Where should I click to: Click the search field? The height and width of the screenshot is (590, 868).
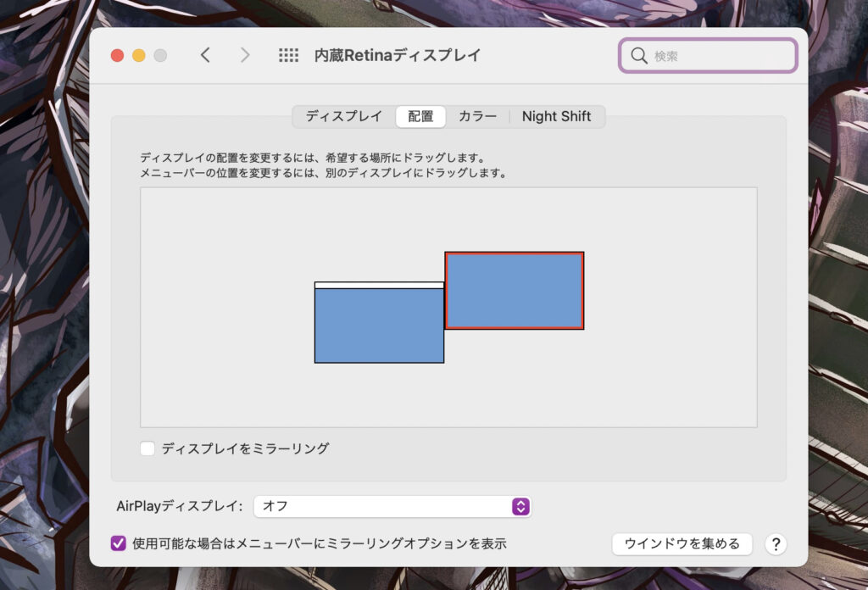click(708, 55)
